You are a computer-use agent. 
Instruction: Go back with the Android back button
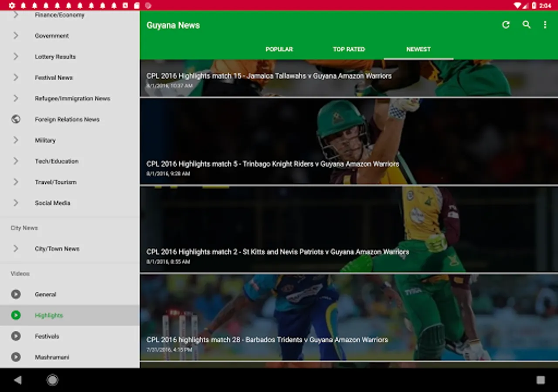(x=17, y=380)
